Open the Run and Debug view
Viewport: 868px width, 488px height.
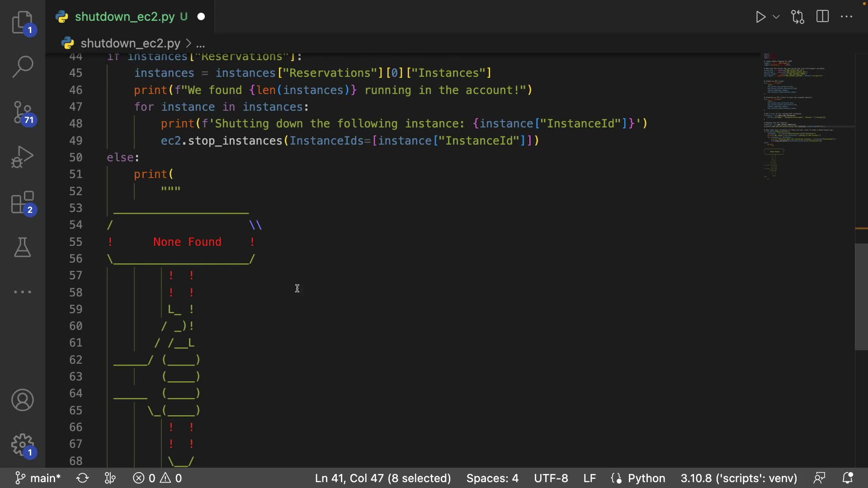click(22, 157)
